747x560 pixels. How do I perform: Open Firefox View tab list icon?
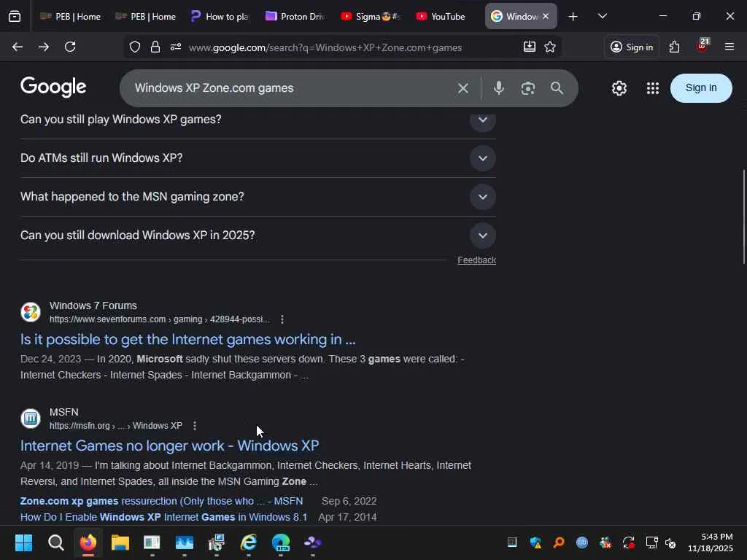(x=15, y=17)
